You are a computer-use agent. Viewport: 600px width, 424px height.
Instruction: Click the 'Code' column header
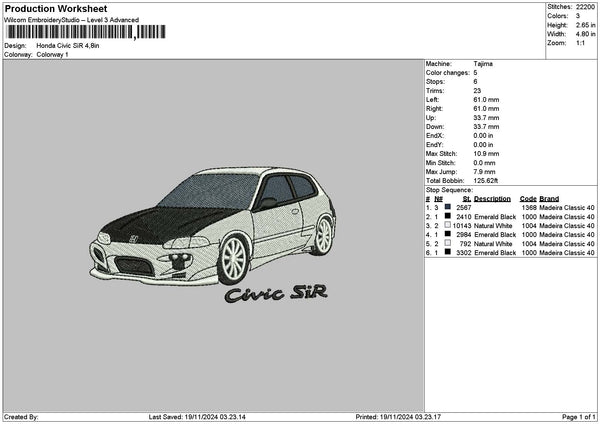(x=528, y=199)
